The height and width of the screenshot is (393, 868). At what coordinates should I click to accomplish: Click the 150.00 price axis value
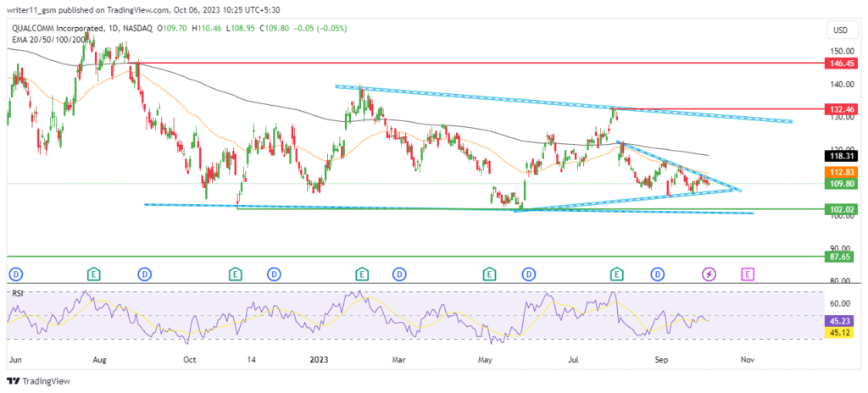pos(842,51)
